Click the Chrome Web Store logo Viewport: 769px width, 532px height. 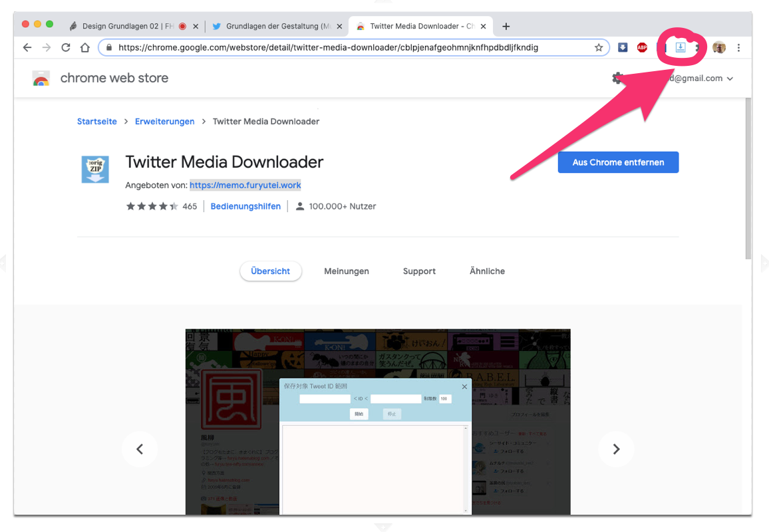tap(41, 78)
